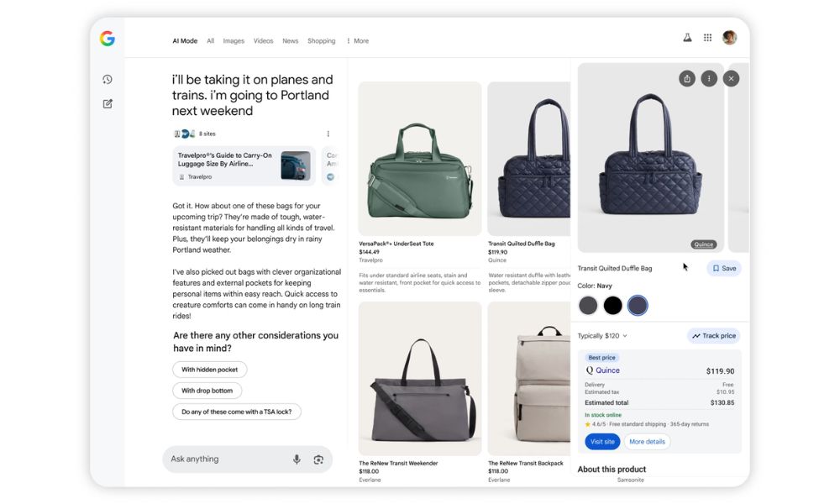Click the Google logo
The image size is (840, 504).
(107, 39)
